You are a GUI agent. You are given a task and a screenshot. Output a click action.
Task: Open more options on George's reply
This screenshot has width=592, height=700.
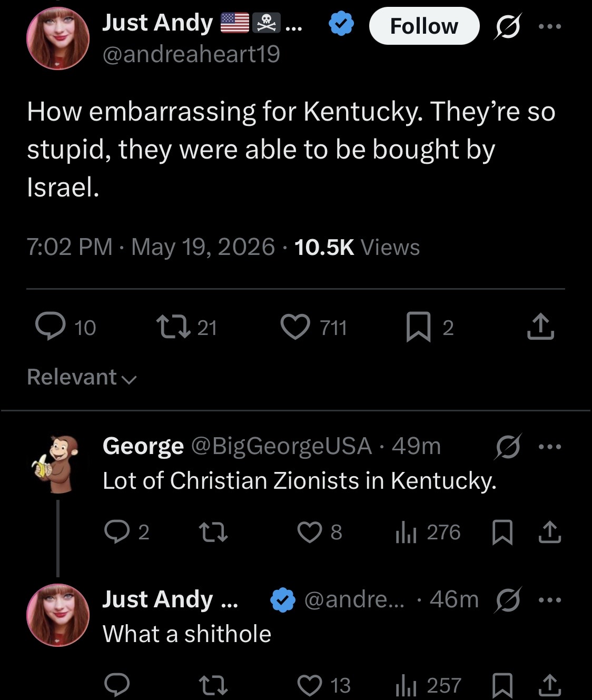550,447
